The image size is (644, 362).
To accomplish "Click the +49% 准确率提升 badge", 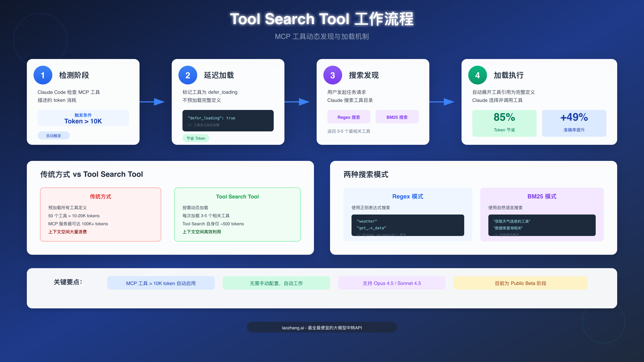I will [x=574, y=123].
